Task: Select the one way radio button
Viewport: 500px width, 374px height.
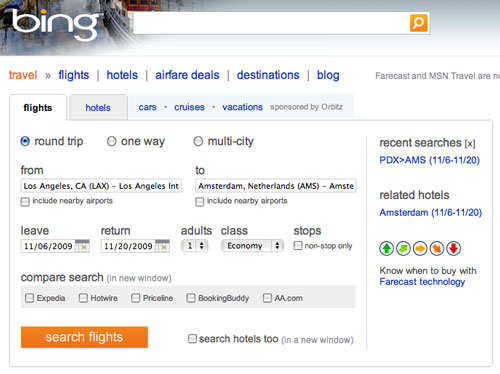Action: (x=111, y=141)
